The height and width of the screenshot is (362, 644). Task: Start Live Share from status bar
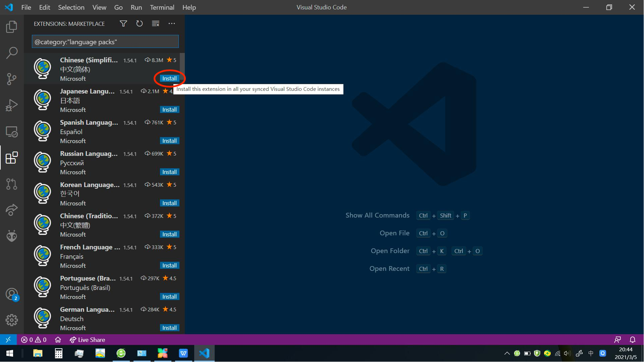[x=87, y=340]
